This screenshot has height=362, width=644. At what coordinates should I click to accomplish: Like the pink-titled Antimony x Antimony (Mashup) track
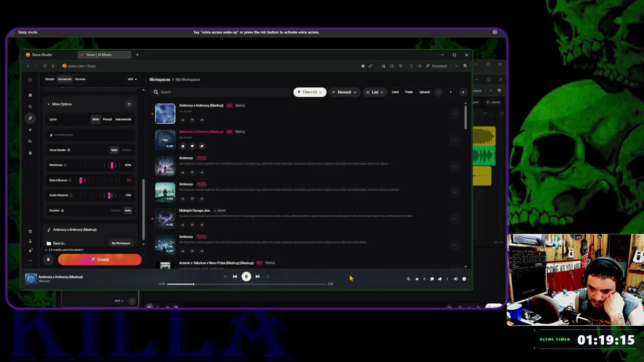[x=183, y=146]
